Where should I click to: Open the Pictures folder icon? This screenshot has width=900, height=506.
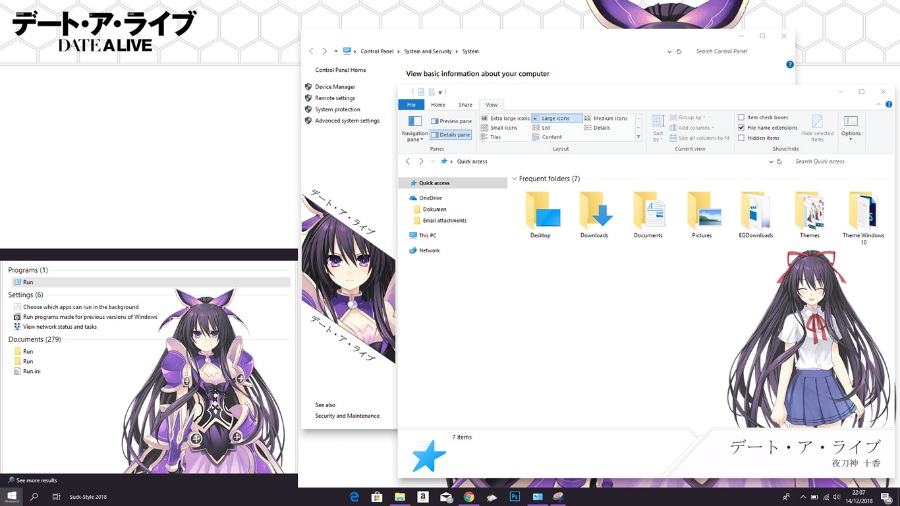[702, 215]
